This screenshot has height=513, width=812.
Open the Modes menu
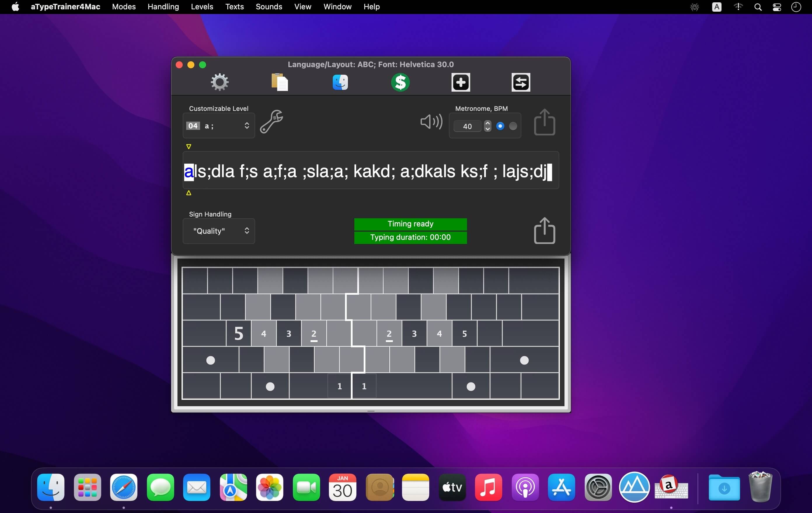(124, 7)
